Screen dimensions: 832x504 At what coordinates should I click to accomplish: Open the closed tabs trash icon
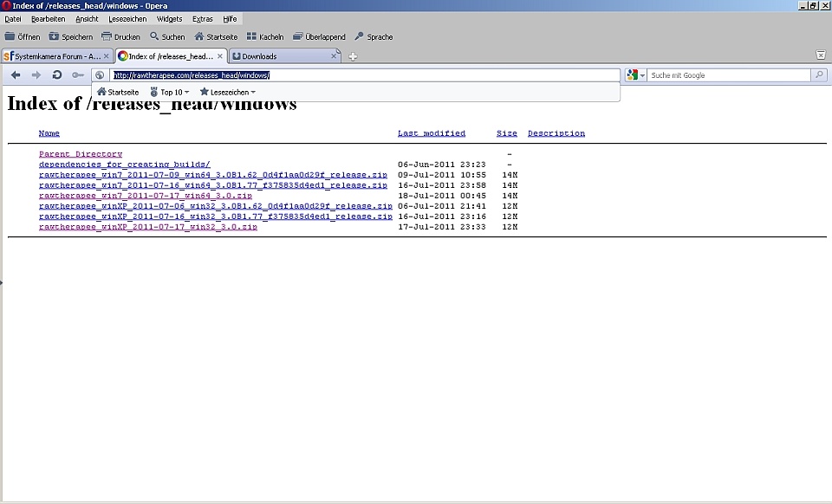[x=820, y=55]
